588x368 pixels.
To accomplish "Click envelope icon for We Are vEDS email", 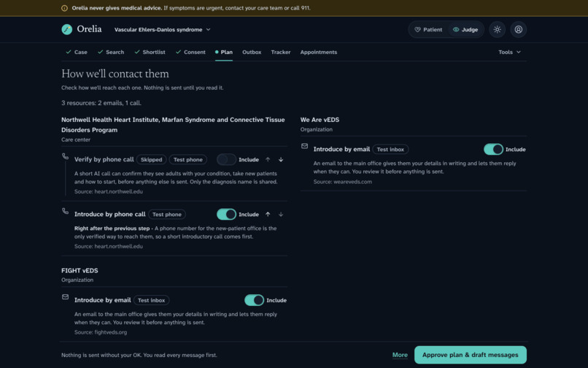I will click(304, 146).
